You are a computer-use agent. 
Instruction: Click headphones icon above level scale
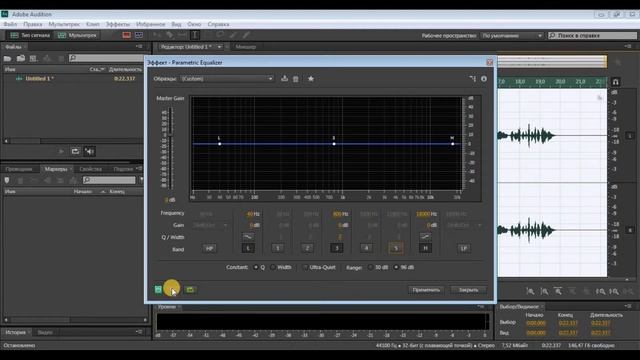click(616, 82)
